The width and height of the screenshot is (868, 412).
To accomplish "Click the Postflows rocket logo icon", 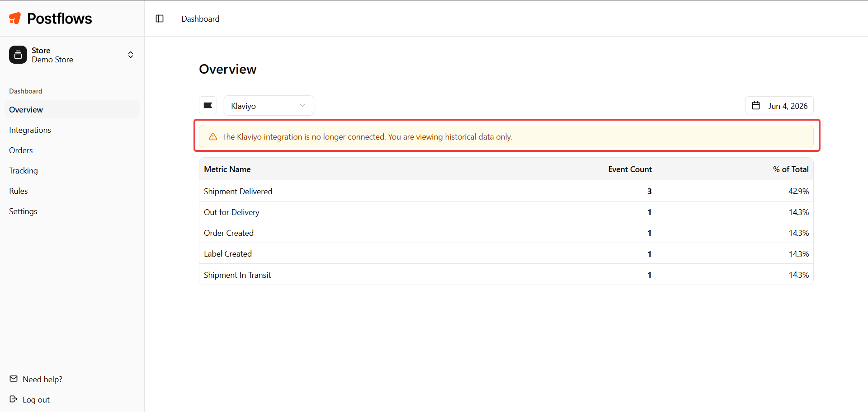I will pos(15,18).
